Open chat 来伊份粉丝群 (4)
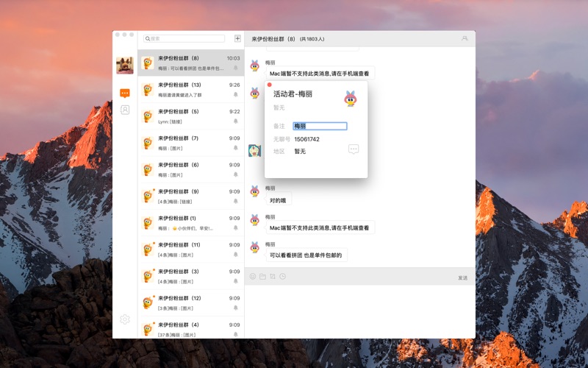 coord(191,328)
